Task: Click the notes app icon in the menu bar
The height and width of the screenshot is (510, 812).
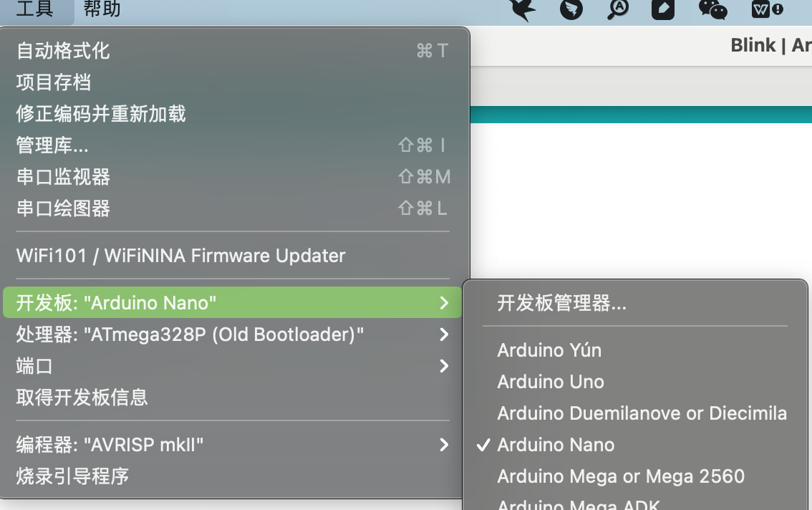Action: 662,10
